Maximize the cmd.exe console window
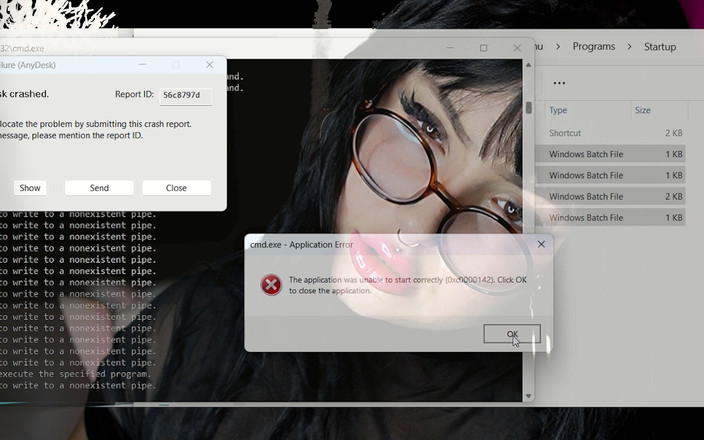The image size is (704, 440). [x=483, y=47]
